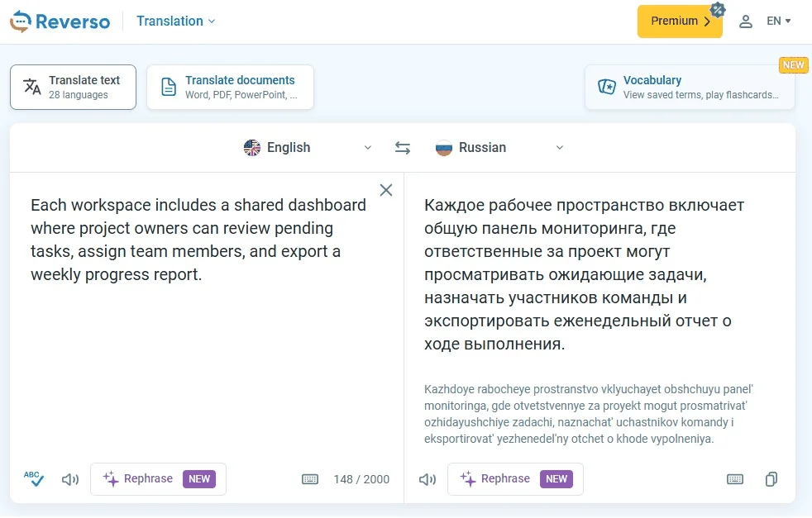812x518 pixels.
Task: Listen to the Russian translation
Action: pyautogui.click(x=427, y=479)
